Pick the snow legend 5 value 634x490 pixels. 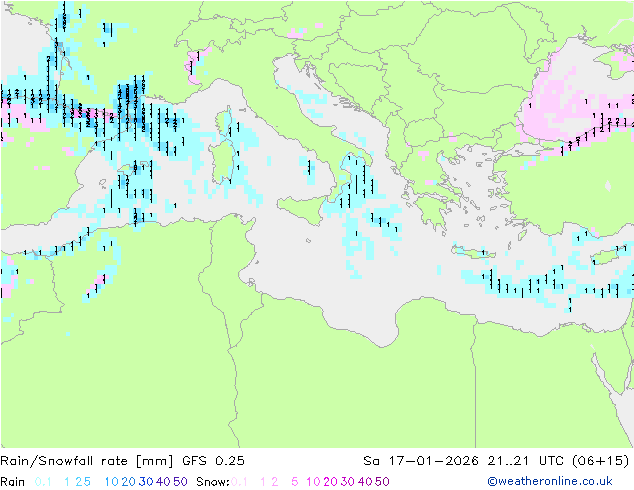(295, 482)
